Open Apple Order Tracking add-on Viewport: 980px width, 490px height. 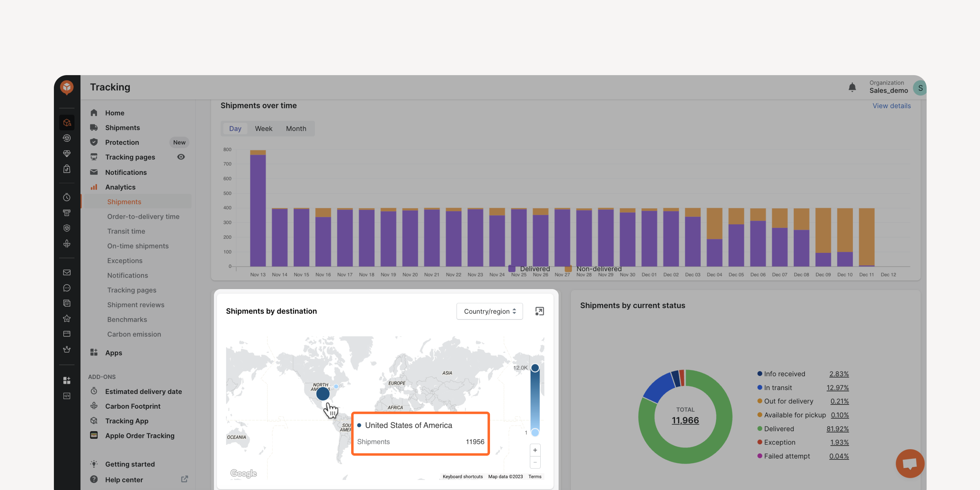point(139,435)
